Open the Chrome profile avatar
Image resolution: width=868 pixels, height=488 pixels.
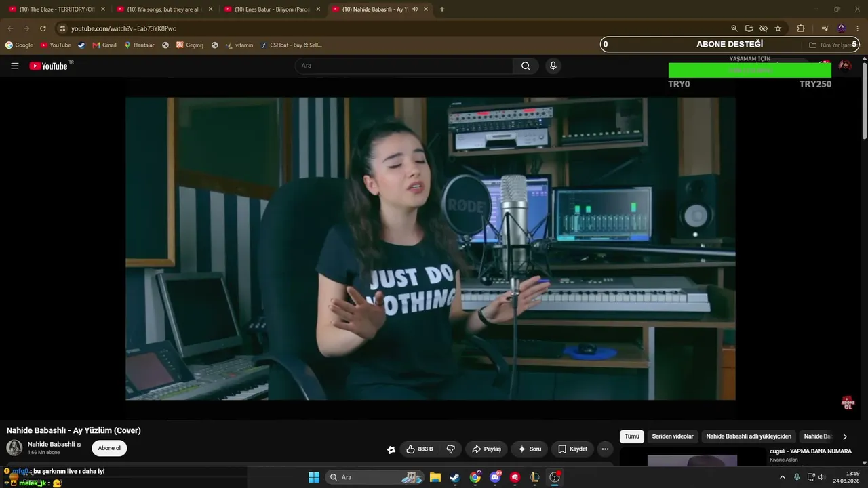[x=842, y=28]
